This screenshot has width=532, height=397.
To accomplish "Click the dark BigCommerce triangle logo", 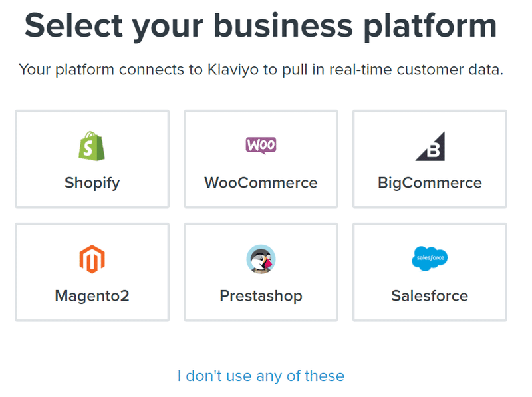I will click(430, 146).
